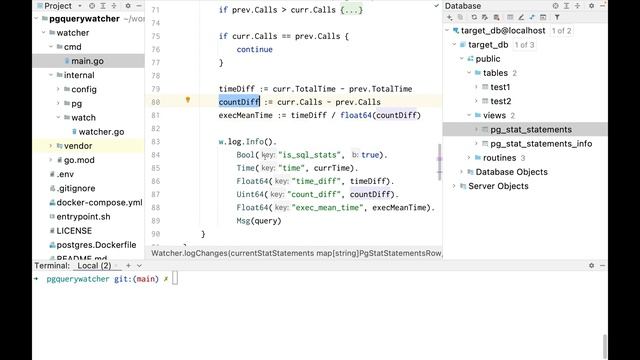Open Database panel settings gear
This screenshot has width=640, height=360.
[591, 6]
